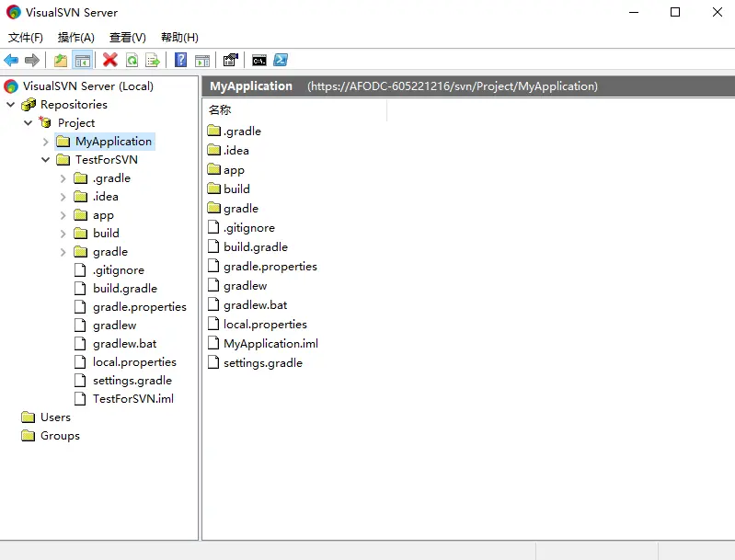735x560 pixels.
Task: Open the 查看(V) menu
Action: click(128, 38)
